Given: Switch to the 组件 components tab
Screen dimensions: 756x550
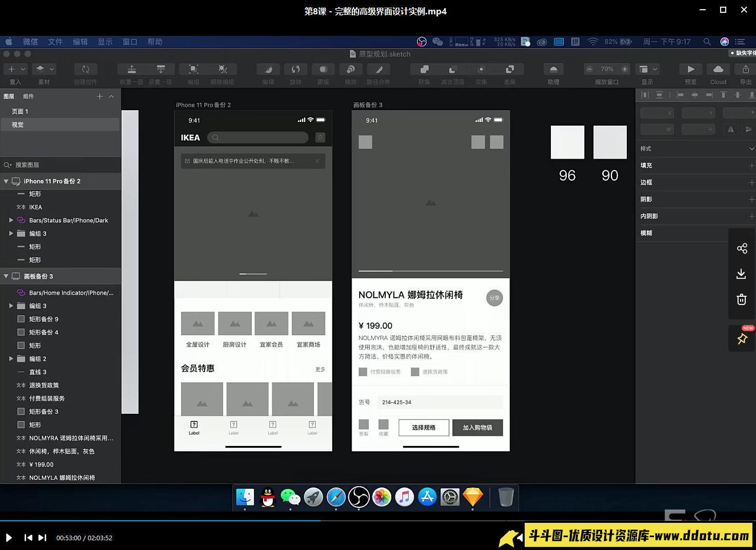Looking at the screenshot, I should pos(28,96).
